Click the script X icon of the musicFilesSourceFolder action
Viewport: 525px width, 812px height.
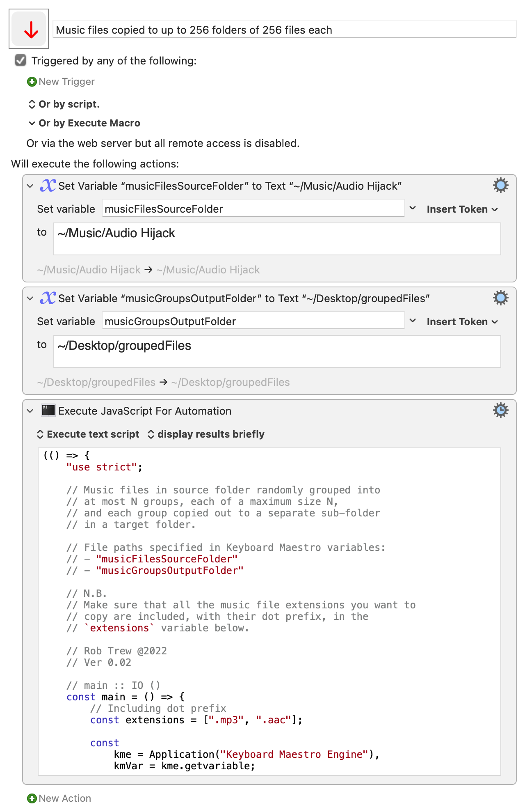48,186
